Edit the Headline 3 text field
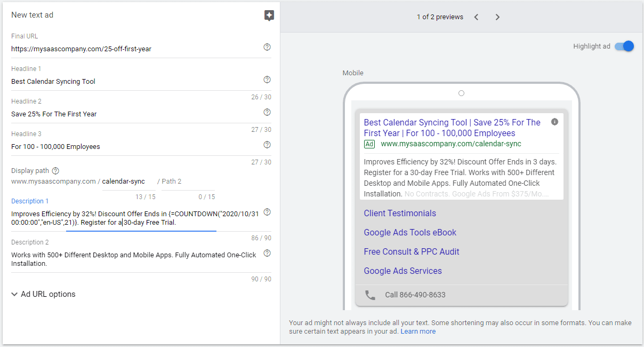 (x=136, y=147)
